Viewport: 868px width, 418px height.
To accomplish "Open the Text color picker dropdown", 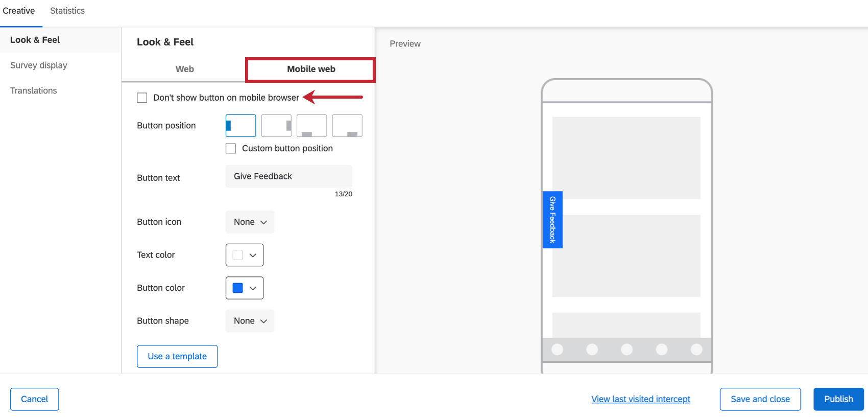I will click(x=245, y=255).
